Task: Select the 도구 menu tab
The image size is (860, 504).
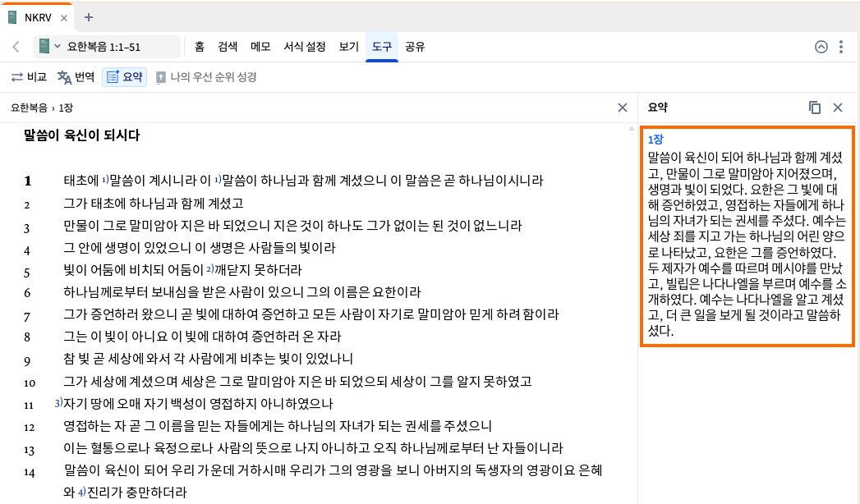Action: pyautogui.click(x=382, y=47)
